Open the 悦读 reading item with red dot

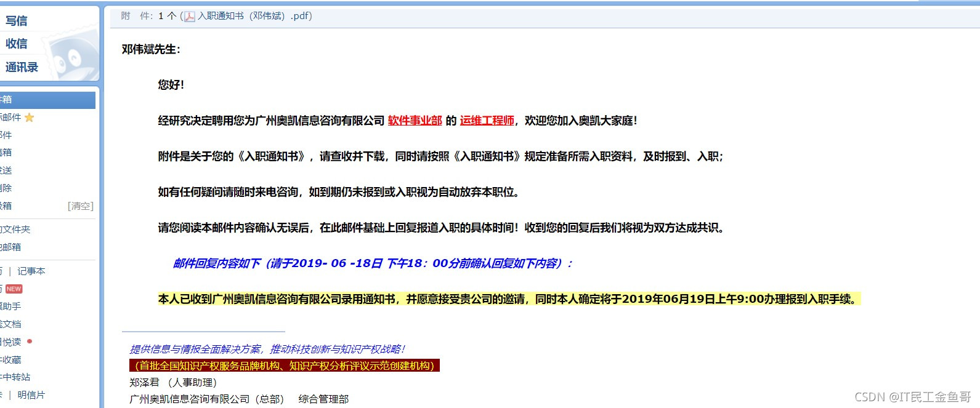click(11, 342)
